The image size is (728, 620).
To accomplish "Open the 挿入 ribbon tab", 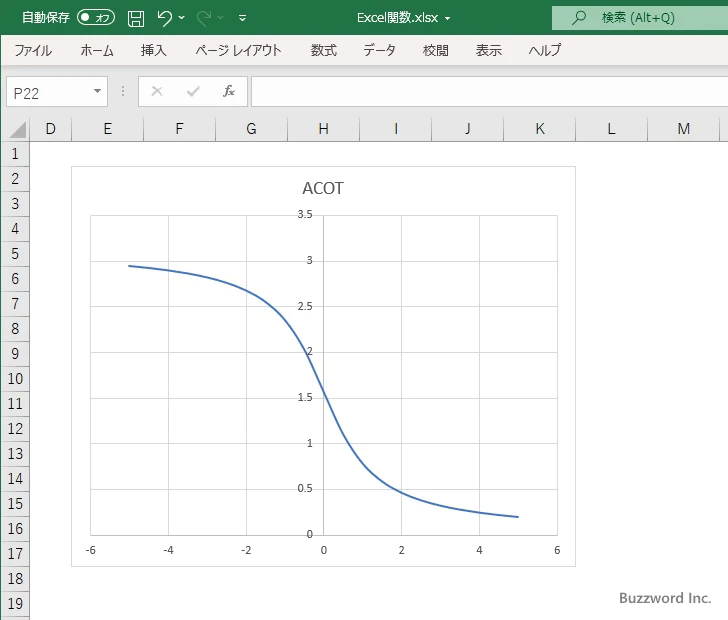I will [x=154, y=50].
